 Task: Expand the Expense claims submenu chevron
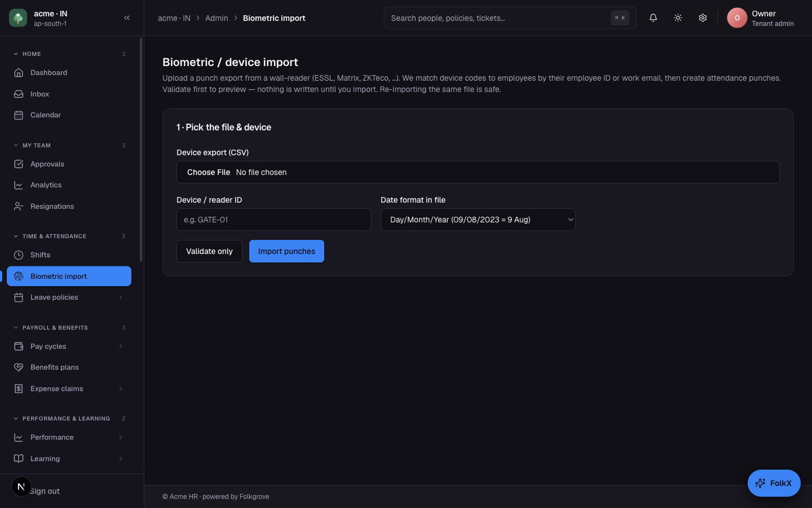(x=121, y=389)
